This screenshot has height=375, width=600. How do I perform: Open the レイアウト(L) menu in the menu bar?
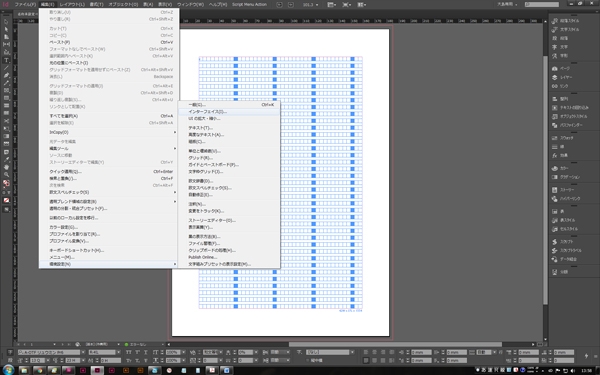(x=72, y=5)
